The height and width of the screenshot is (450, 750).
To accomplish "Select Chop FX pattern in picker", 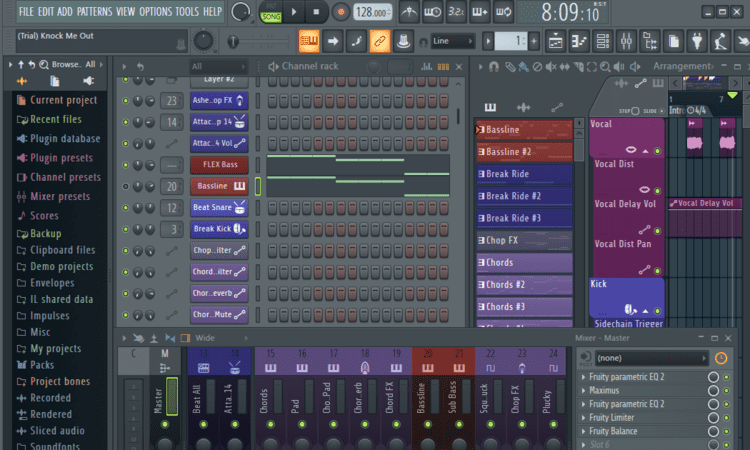I will [x=524, y=241].
